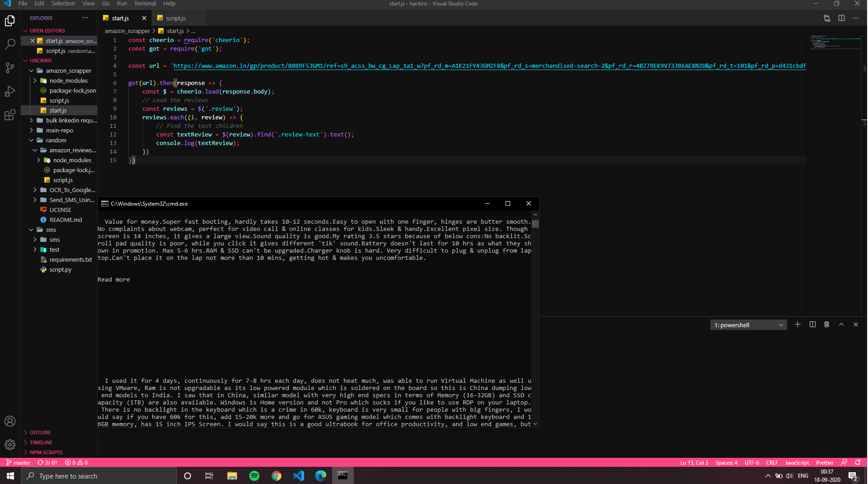Open the Selection menu
This screenshot has height=484, width=868.
[63, 4]
